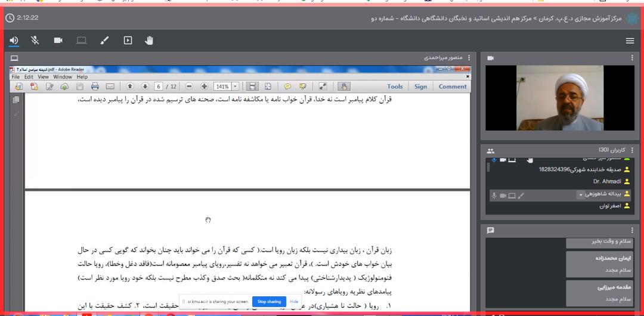Open the Tools pane in Reader
The width and height of the screenshot is (644, 316).
point(395,86)
